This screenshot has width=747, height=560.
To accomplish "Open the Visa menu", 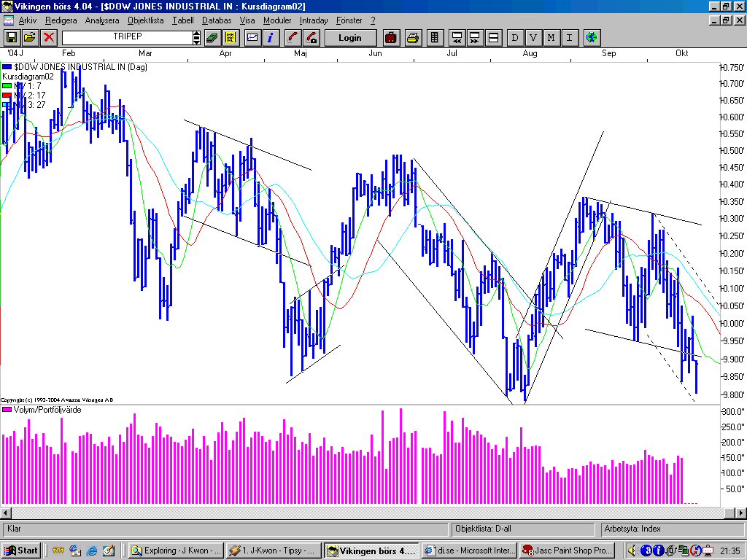I will (247, 20).
